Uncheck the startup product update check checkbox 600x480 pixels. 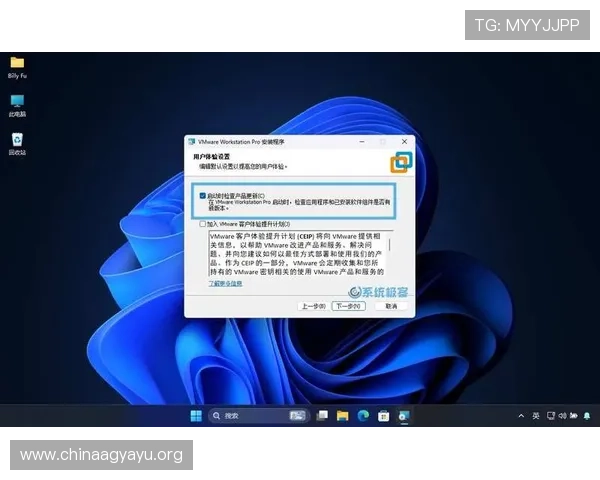pos(202,196)
